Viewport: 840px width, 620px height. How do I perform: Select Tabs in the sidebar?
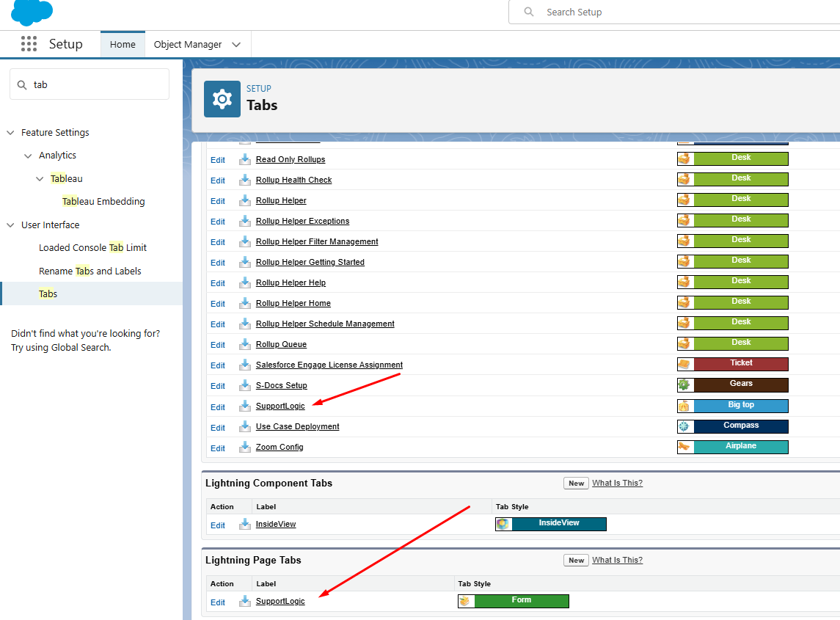91,293
